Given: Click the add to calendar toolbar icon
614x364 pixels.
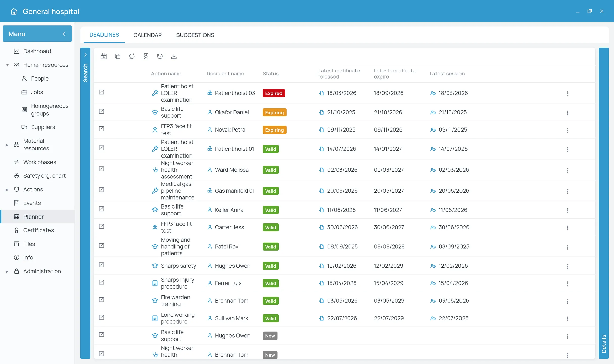Looking at the screenshot, I should pyautogui.click(x=104, y=56).
